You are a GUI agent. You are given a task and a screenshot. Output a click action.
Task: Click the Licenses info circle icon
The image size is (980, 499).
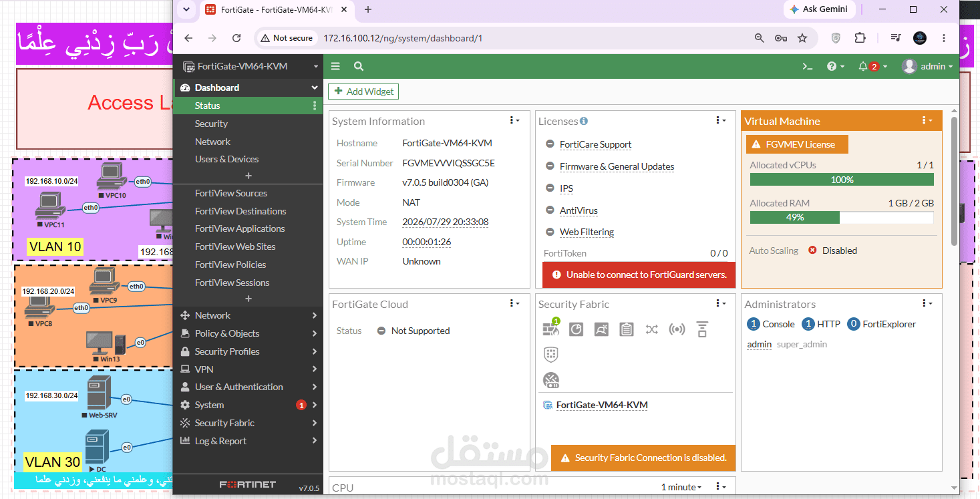pos(584,121)
